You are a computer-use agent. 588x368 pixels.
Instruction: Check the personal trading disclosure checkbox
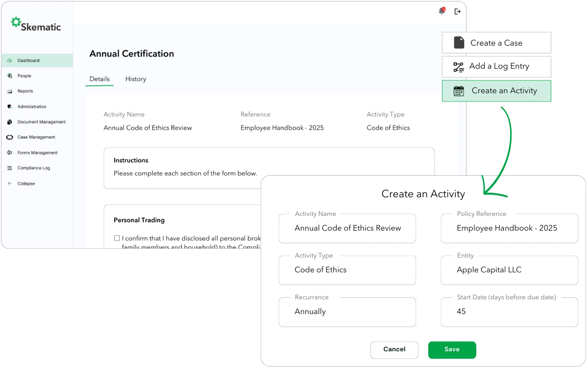pyautogui.click(x=117, y=238)
